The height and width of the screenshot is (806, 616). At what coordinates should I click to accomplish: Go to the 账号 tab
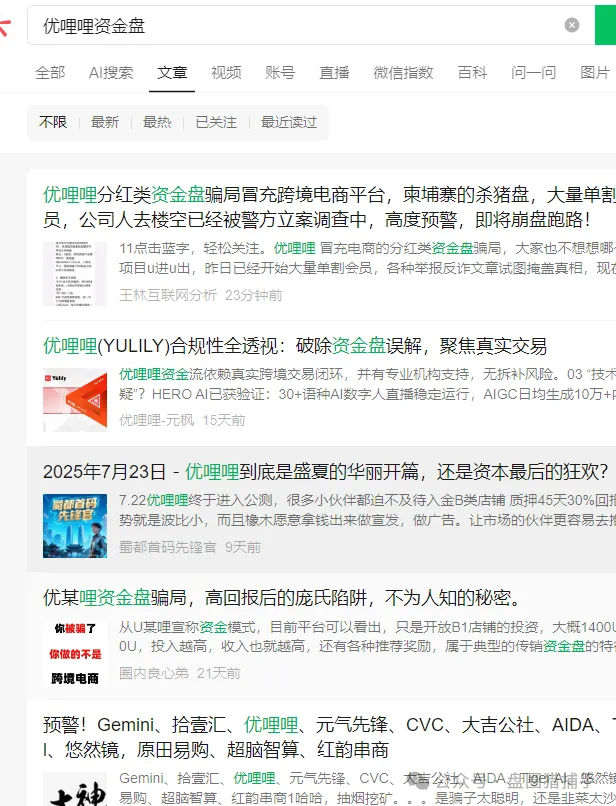click(x=280, y=73)
